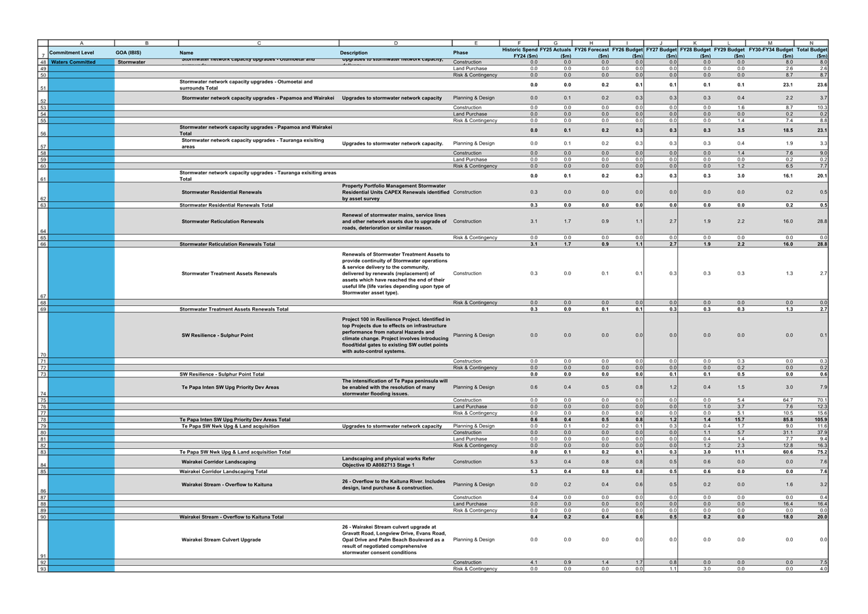Click Te Papa Inten SW Upg Priority Dev Areas Total

pyautogui.click(x=235, y=420)
